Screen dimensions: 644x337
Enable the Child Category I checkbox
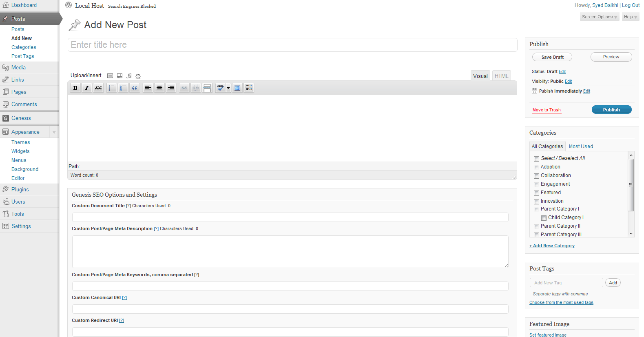pos(544,218)
